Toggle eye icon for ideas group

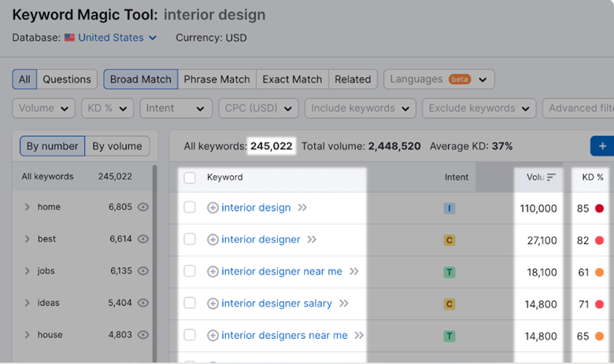[143, 303]
